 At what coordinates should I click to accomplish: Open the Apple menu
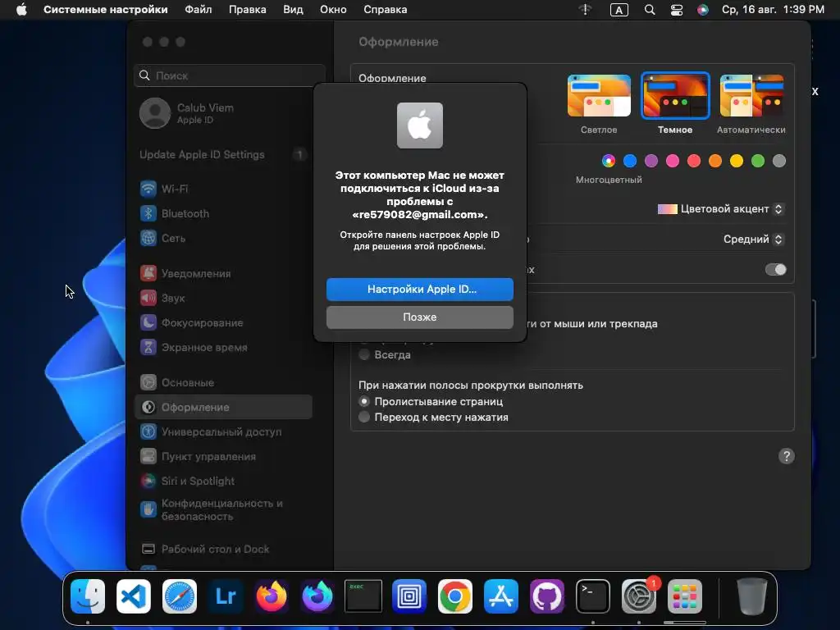21,10
